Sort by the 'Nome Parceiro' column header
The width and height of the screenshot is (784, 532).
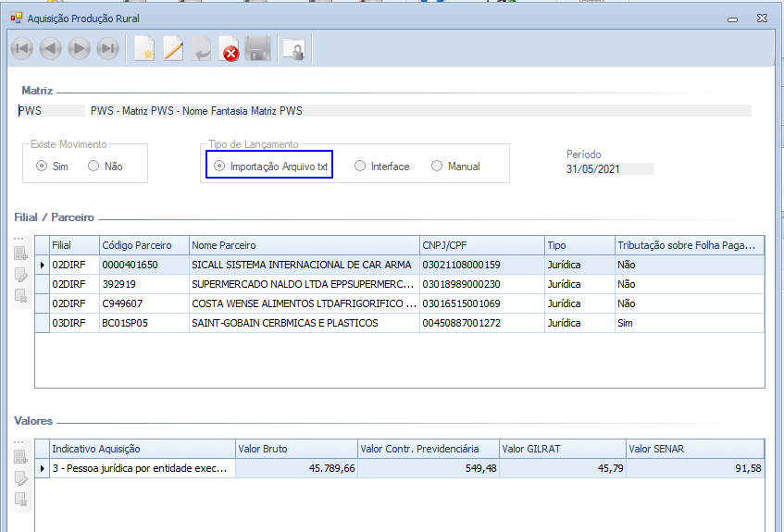(x=304, y=245)
